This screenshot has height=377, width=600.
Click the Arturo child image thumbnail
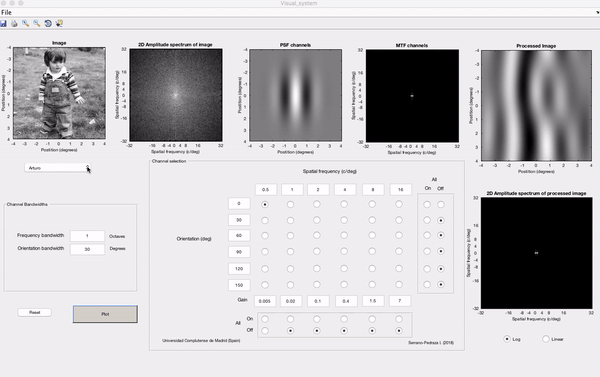(59, 93)
